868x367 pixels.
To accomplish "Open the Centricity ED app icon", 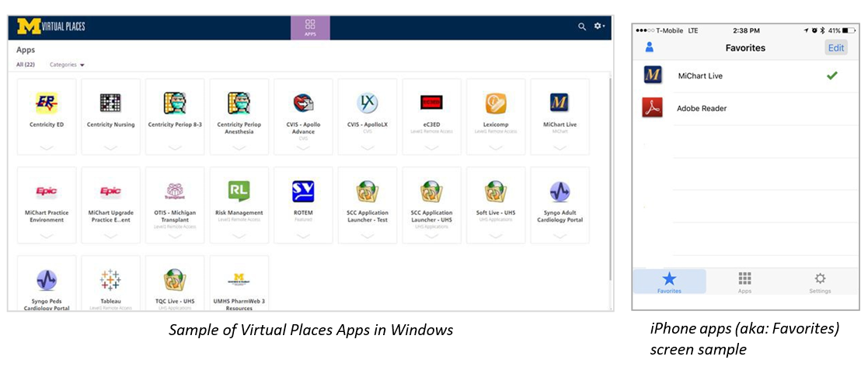I will 47,103.
